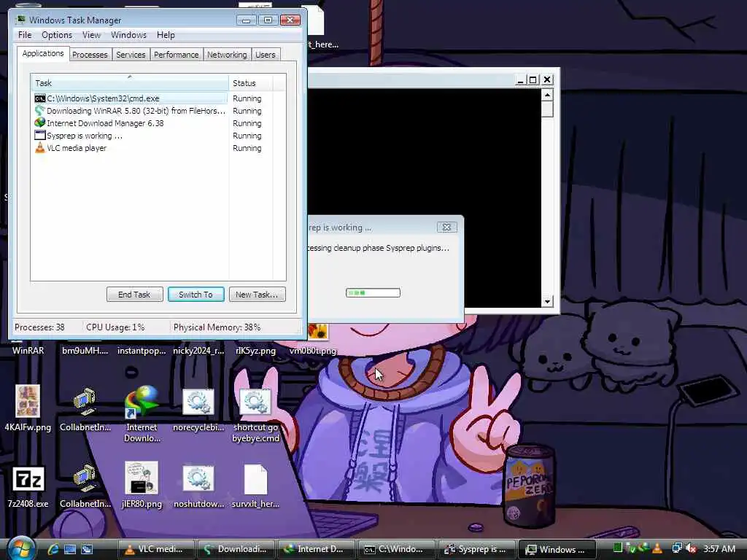This screenshot has height=560, width=747.
Task: Switch to Networking tab
Action: coord(228,55)
